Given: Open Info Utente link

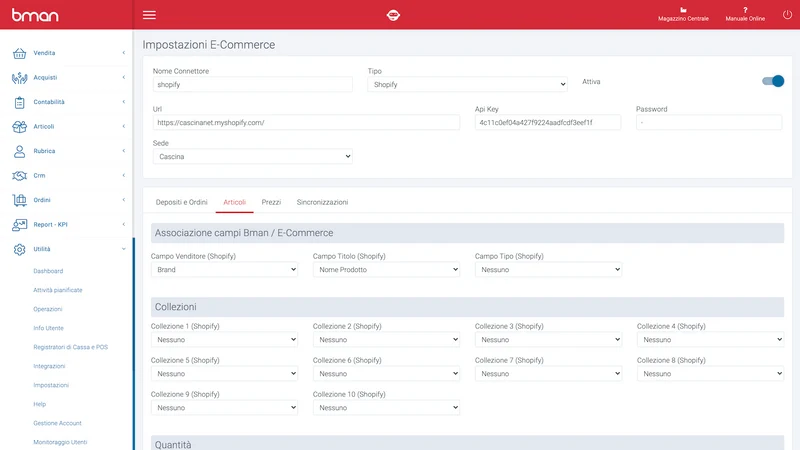Looking at the screenshot, I should (x=48, y=328).
